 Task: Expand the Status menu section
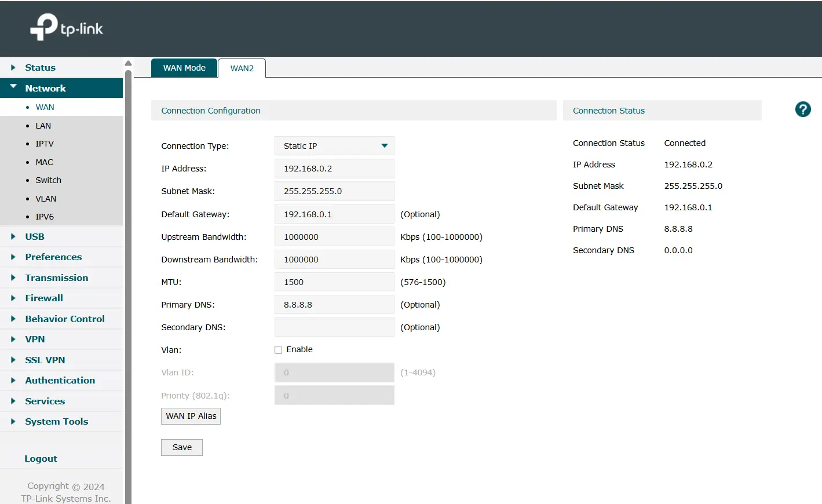(x=40, y=68)
